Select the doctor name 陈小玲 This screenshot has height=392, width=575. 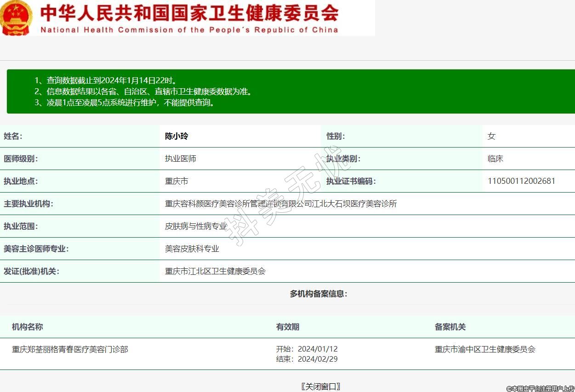click(x=176, y=136)
